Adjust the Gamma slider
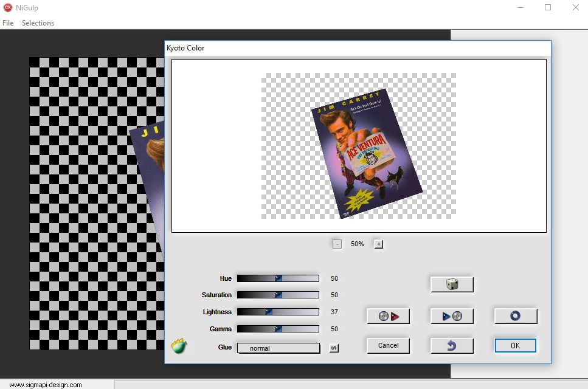Image resolution: width=588 pixels, height=389 pixels. point(278,329)
